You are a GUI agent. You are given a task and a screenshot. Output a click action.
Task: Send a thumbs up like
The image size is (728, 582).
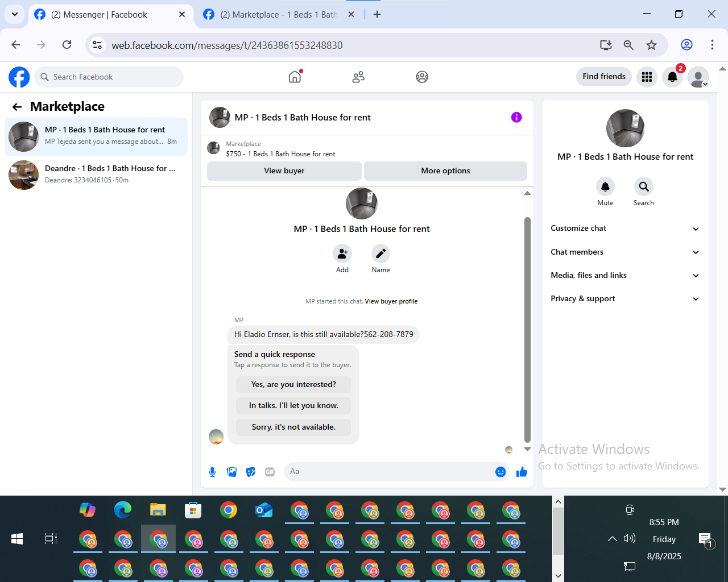(522, 472)
